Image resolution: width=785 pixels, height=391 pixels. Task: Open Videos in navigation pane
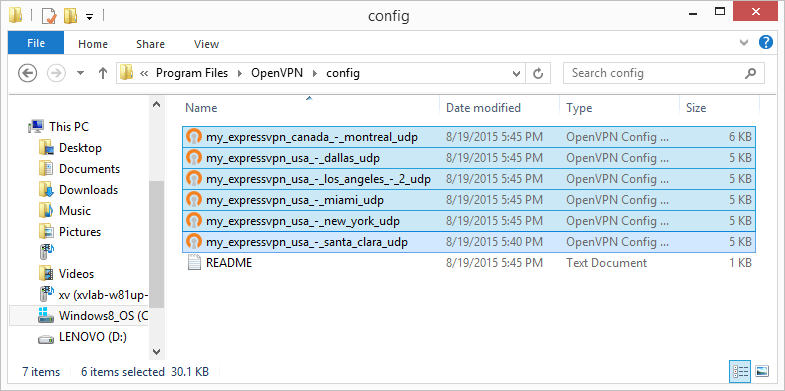pos(66,274)
